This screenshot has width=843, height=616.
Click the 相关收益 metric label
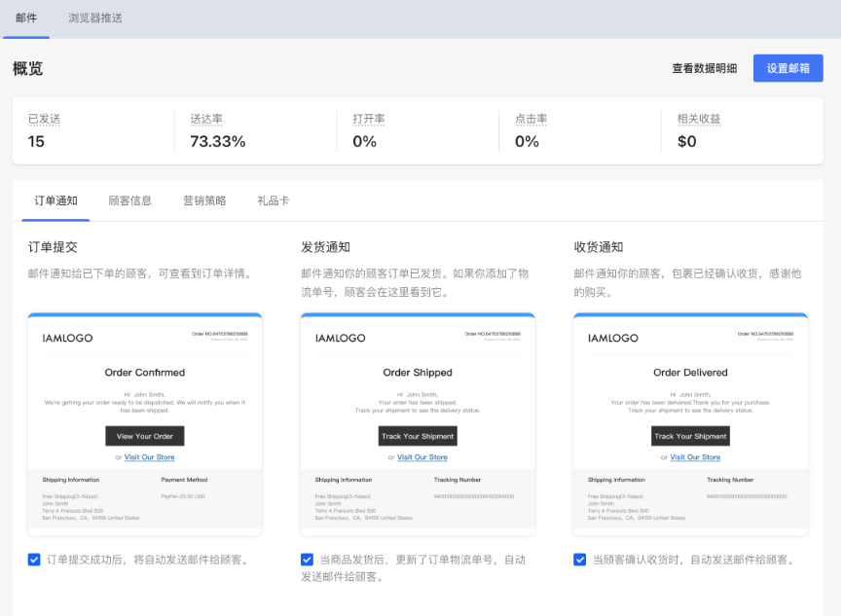coord(699,119)
